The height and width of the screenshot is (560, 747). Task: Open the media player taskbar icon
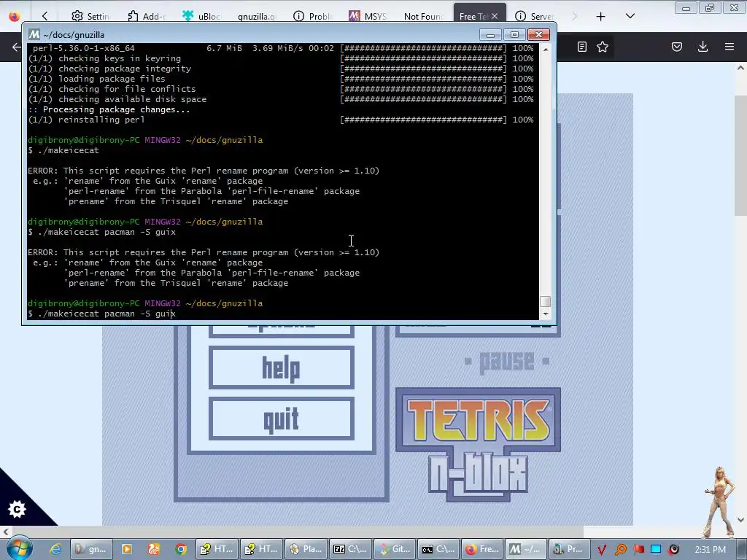(x=126, y=549)
